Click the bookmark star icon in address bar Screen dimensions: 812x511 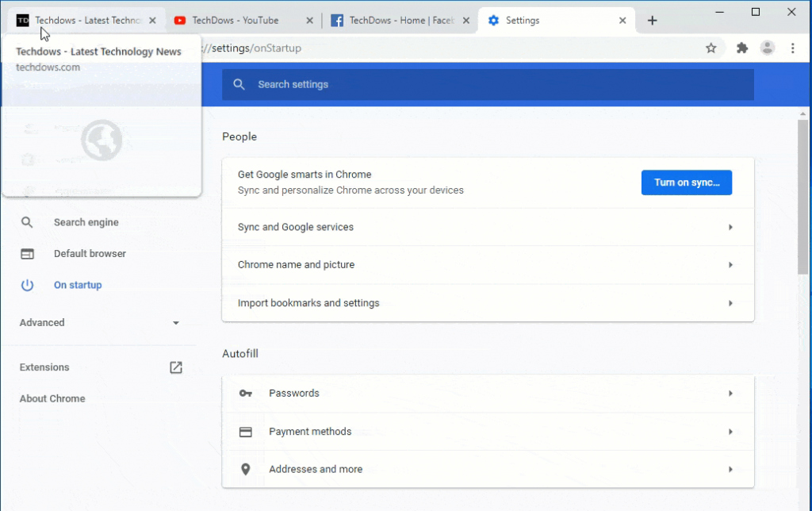click(711, 48)
